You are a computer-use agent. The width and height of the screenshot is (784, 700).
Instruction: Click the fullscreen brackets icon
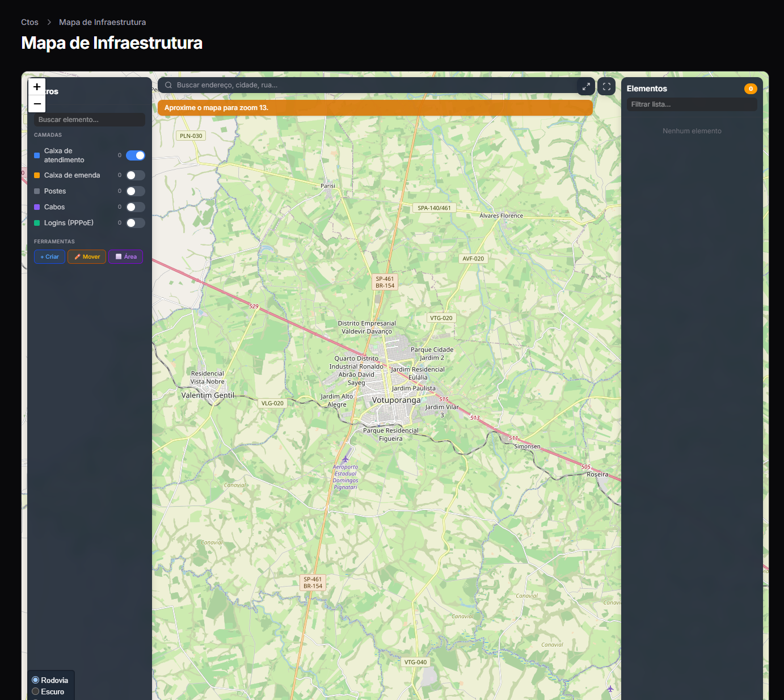606,86
